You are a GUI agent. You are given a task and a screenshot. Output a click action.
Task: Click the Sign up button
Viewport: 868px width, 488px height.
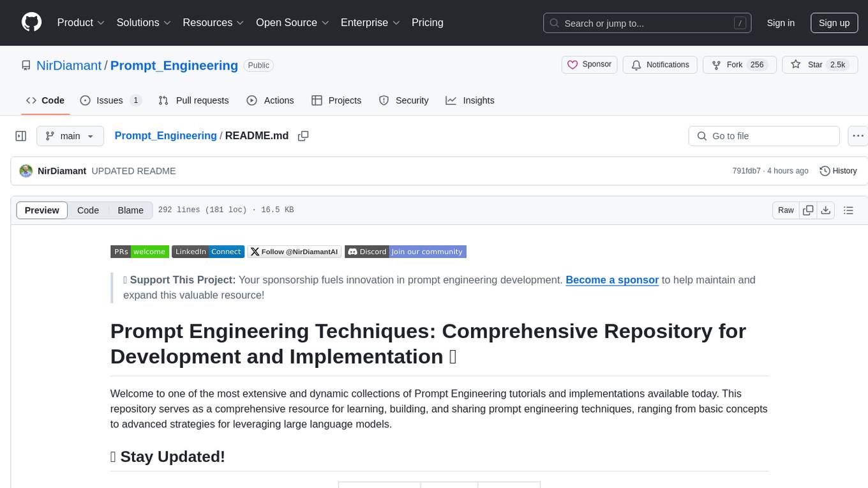834,23
